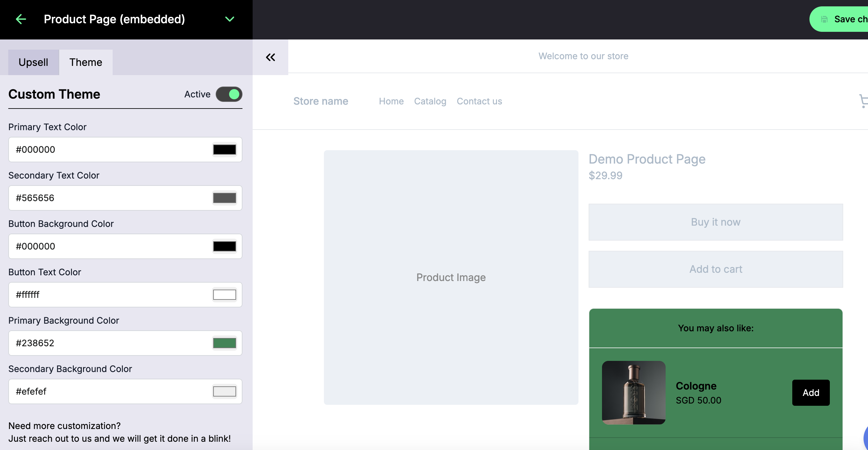Click the back arrow to exit the editor
Viewport: 868px width, 450px height.
click(21, 19)
